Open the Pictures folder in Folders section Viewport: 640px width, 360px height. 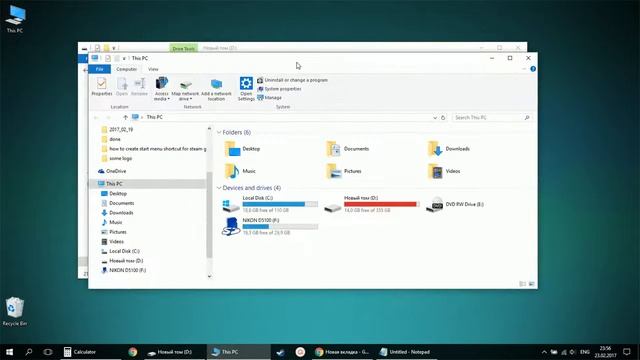point(344,171)
